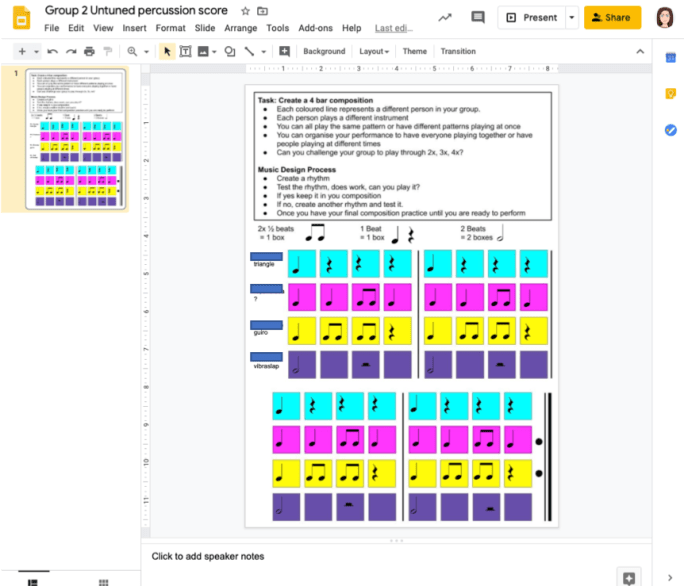This screenshot has width=684, height=586.
Task: Redo the last action
Action: pyautogui.click(x=71, y=51)
